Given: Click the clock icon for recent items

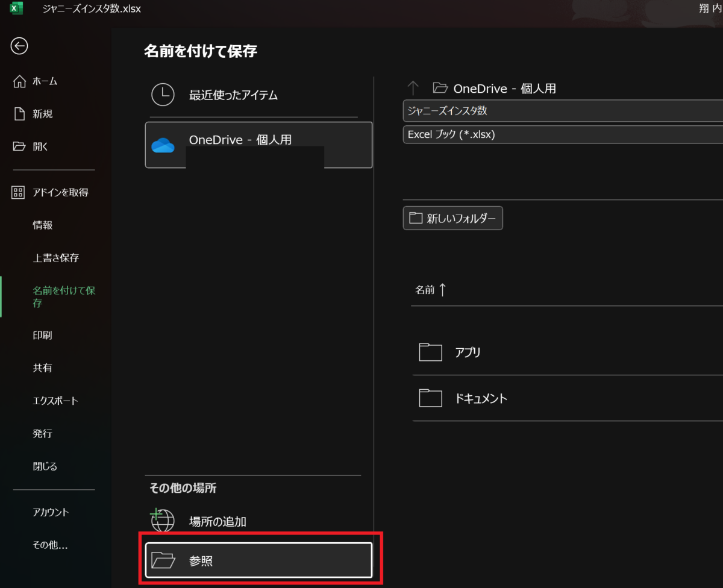Looking at the screenshot, I should coord(163,95).
